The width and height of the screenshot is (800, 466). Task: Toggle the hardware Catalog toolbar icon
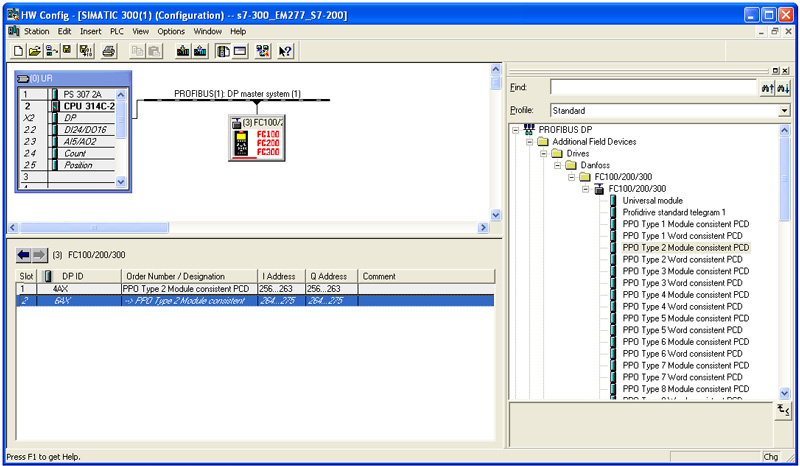[223, 51]
